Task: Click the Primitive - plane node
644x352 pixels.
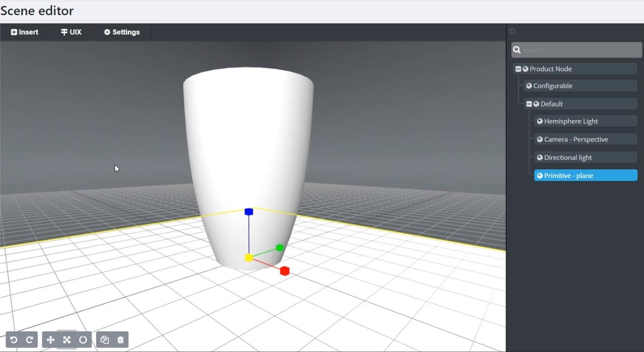Action: tap(568, 176)
